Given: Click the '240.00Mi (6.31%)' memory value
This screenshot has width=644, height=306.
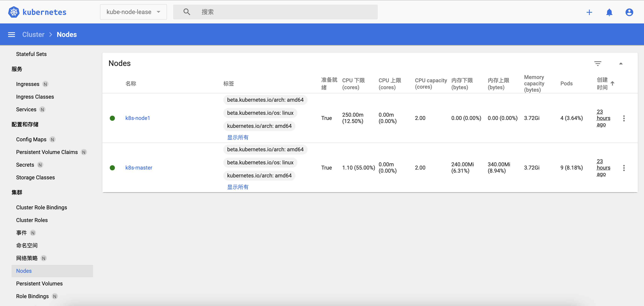Looking at the screenshot, I should [x=462, y=168].
